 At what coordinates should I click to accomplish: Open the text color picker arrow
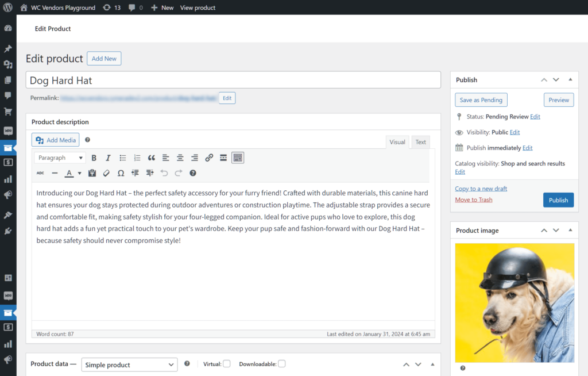click(x=79, y=173)
